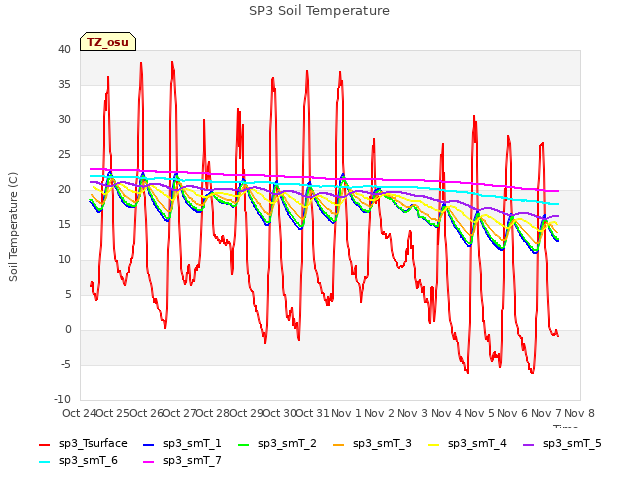Click the Oct 27 x-axis tick label
Image resolution: width=640 pixels, height=480 pixels.
180,413
